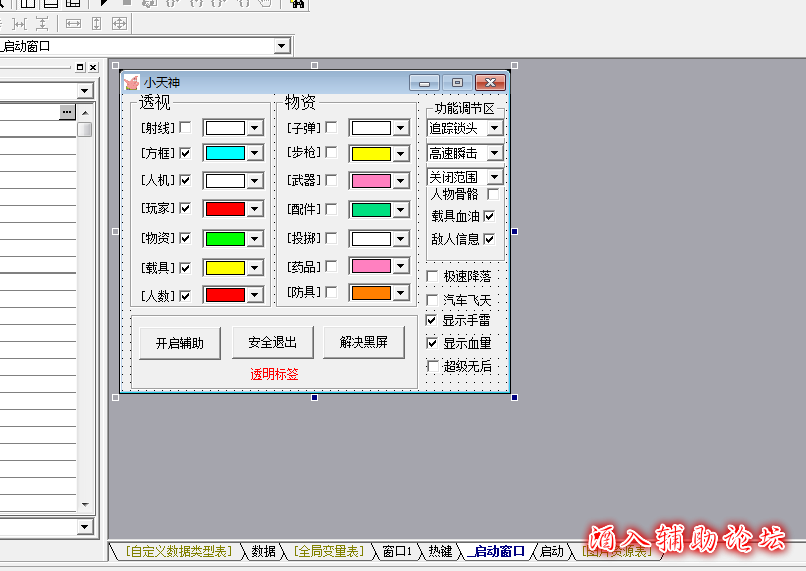Float the left property panel
Screen dimensions: 806x571
click(80, 67)
